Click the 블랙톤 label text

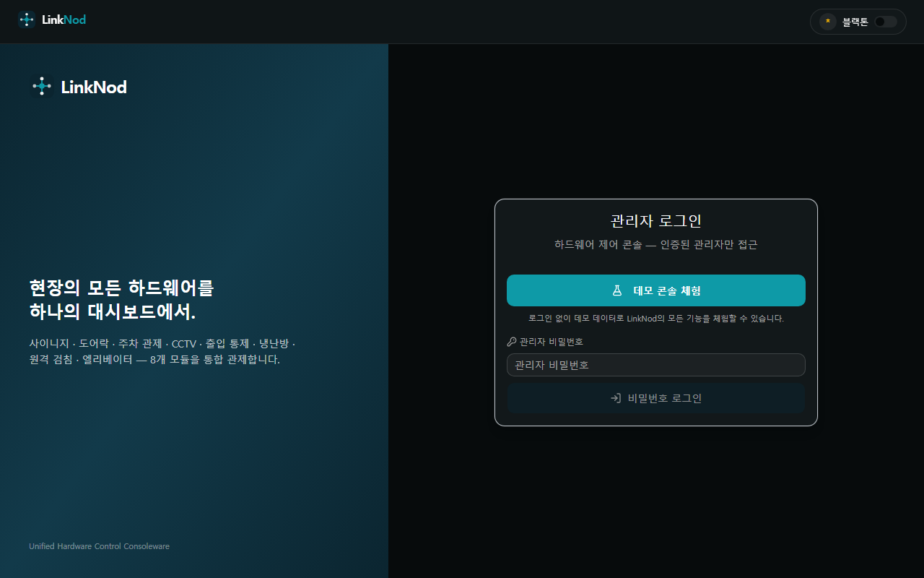(x=855, y=22)
